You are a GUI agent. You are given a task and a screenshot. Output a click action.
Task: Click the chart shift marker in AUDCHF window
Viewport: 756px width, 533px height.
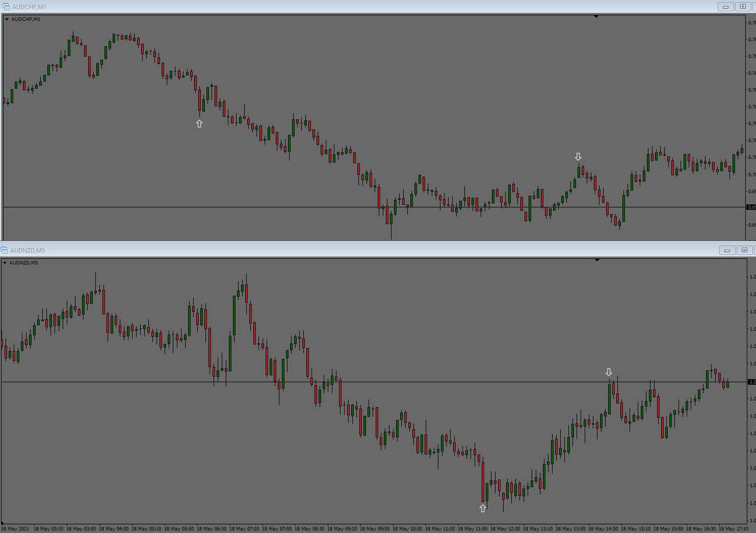[596, 17]
